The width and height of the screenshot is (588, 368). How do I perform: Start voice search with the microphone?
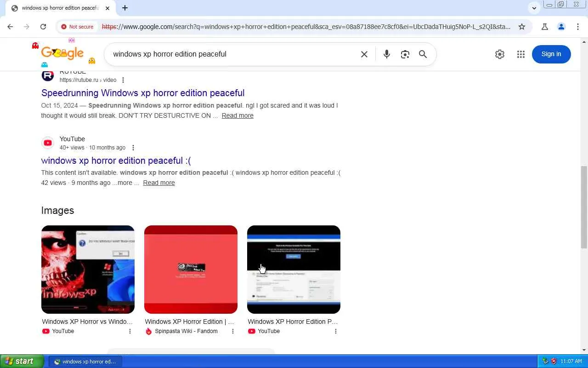[387, 54]
